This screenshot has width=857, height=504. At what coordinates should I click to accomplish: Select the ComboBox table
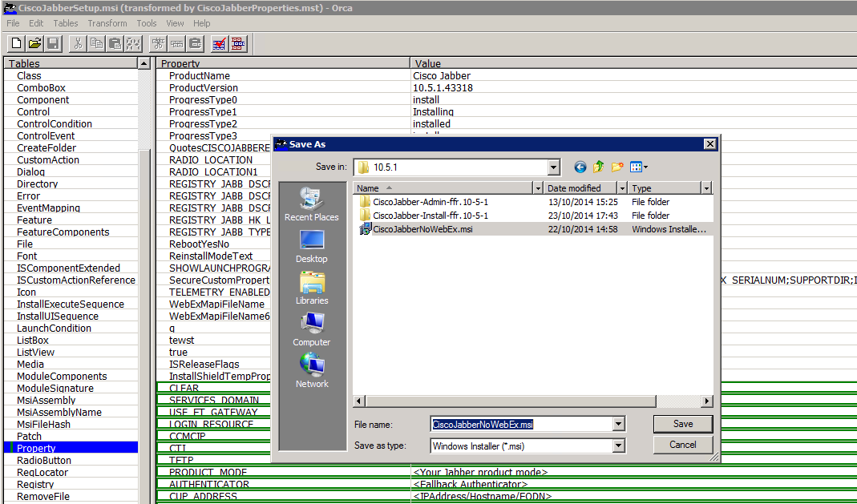pos(71,88)
